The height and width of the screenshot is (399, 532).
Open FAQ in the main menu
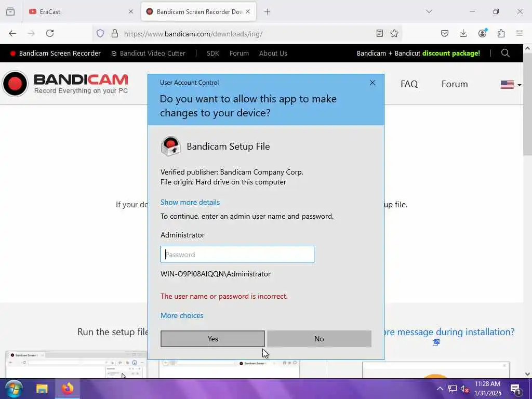[409, 84]
